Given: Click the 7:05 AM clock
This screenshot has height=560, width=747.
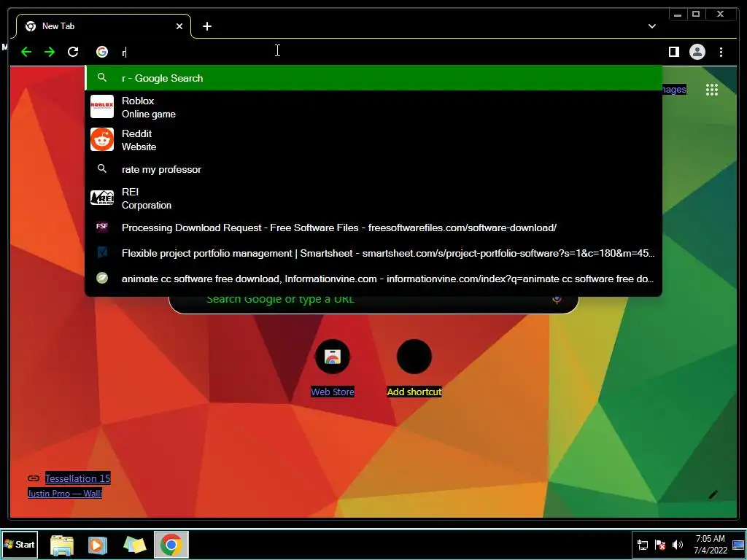Looking at the screenshot, I should click(711, 544).
